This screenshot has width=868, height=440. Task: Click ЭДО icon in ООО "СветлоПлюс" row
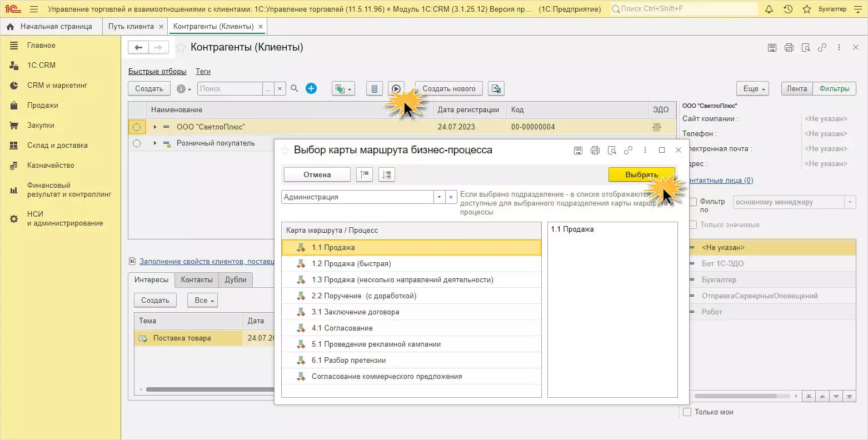[x=657, y=127]
